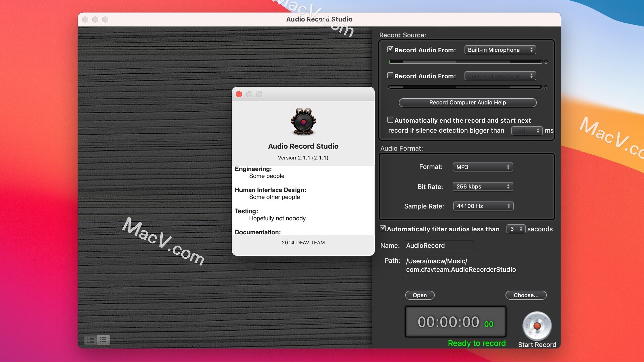
Task: Open the filter seconds value dropdown
Action: click(x=516, y=229)
